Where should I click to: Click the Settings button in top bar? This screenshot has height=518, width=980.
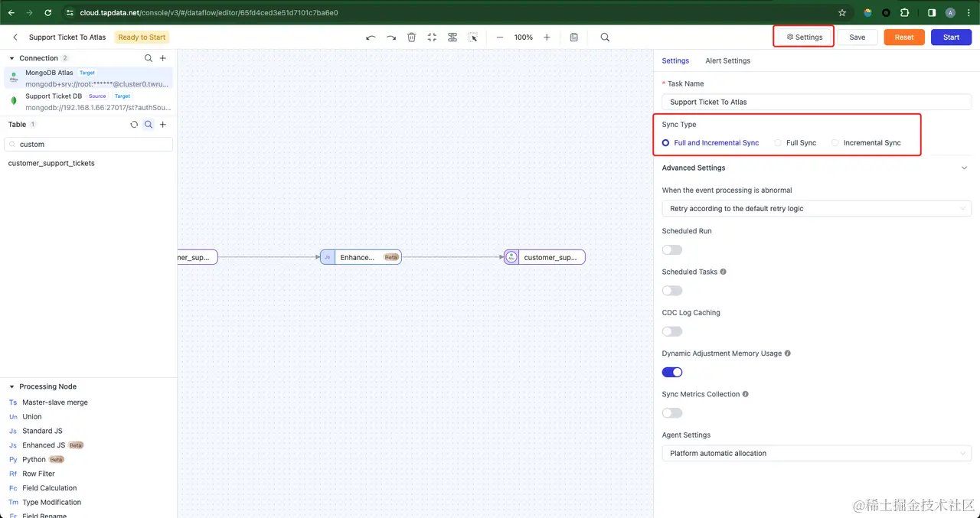pos(804,37)
